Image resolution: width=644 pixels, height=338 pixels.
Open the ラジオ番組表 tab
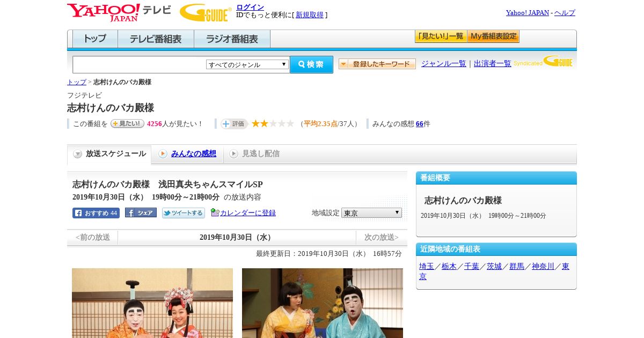(x=232, y=39)
